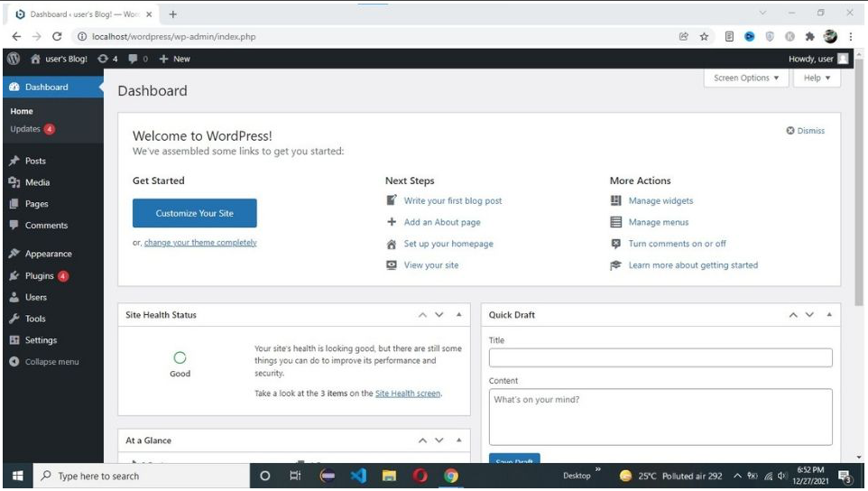This screenshot has height=491, width=868.
Task: Go back in browser history
Action: tap(16, 36)
